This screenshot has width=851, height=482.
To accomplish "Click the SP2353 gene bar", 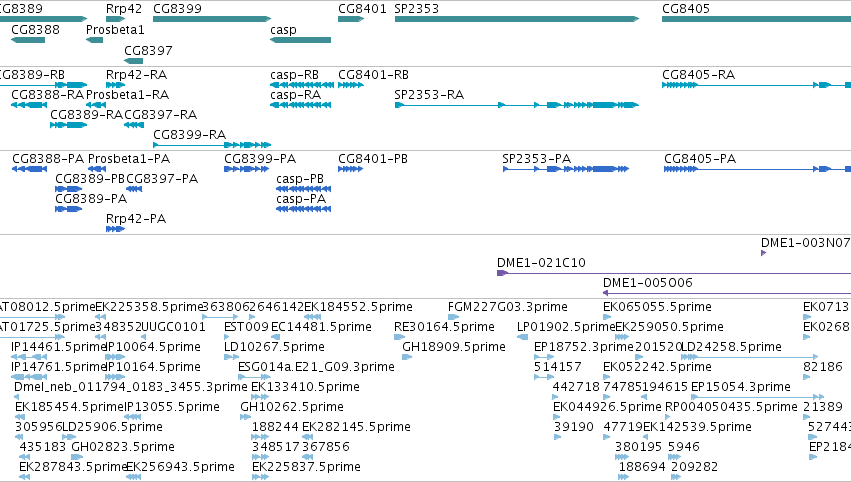I will pyautogui.click(x=517, y=19).
